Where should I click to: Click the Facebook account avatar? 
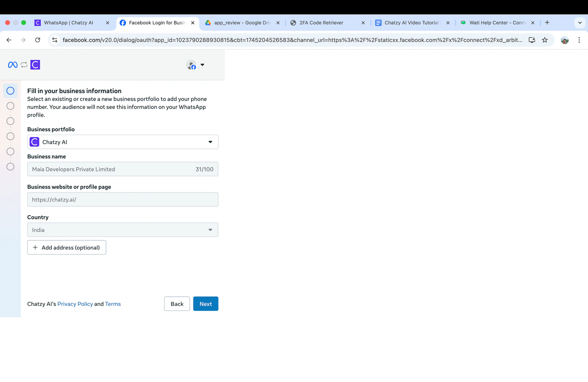coord(191,65)
